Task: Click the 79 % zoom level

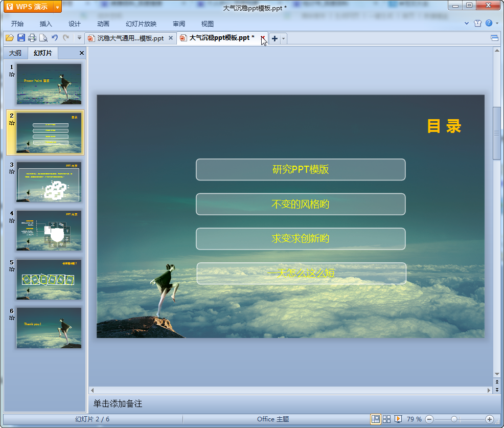Action: (414, 419)
